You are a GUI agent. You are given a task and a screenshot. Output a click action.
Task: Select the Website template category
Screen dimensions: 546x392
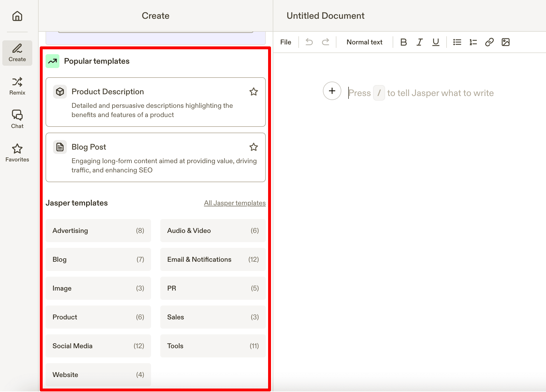tap(98, 375)
